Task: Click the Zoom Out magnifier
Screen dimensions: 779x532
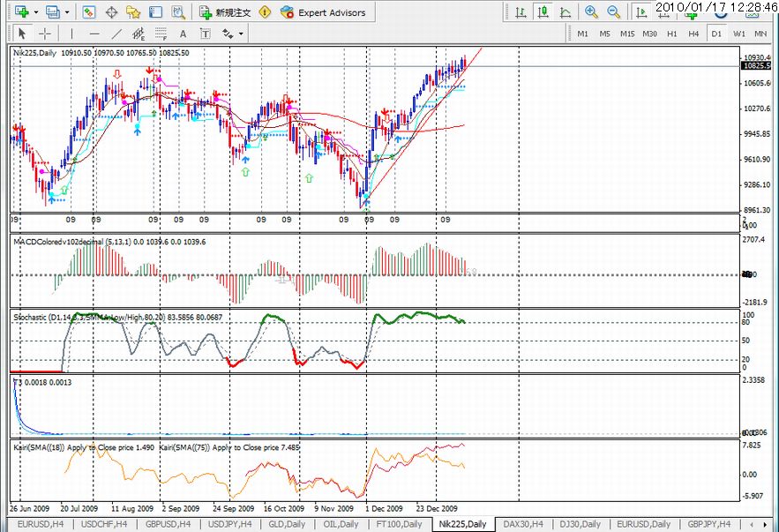Action: [x=613, y=12]
